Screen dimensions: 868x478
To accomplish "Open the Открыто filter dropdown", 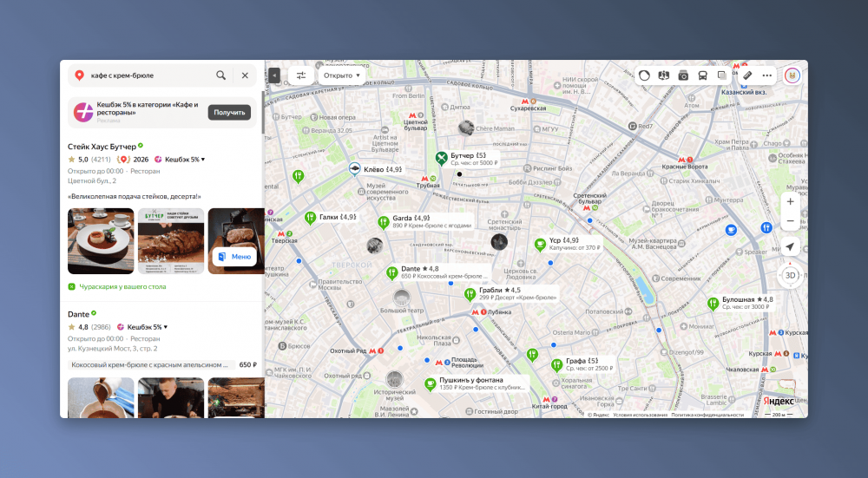I will point(341,75).
